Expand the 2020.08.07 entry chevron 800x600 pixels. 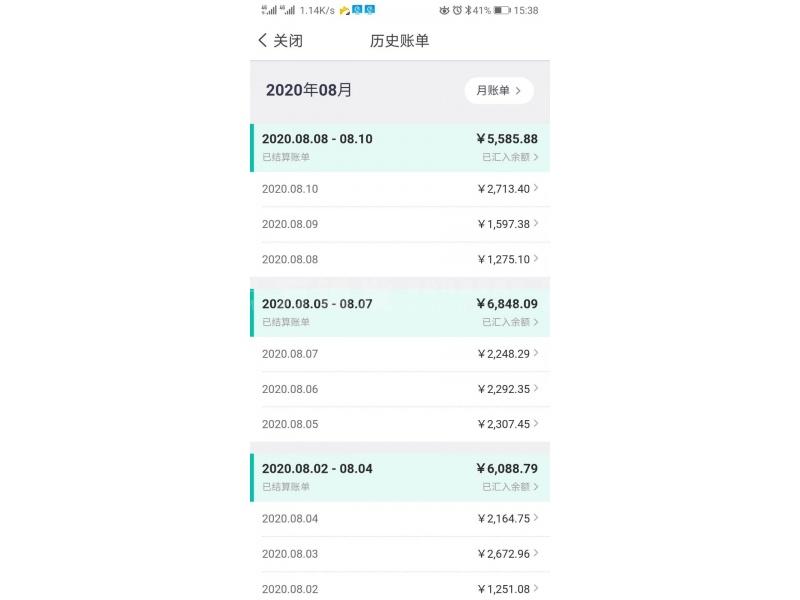pos(536,353)
